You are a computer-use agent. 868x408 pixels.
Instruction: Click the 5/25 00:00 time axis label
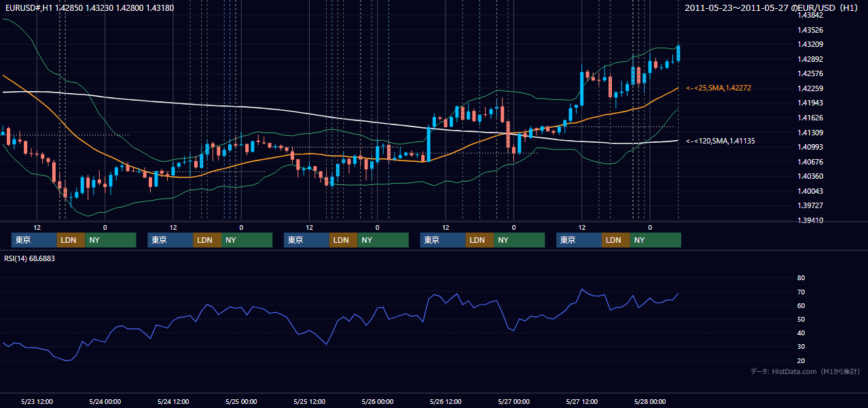[x=241, y=401]
